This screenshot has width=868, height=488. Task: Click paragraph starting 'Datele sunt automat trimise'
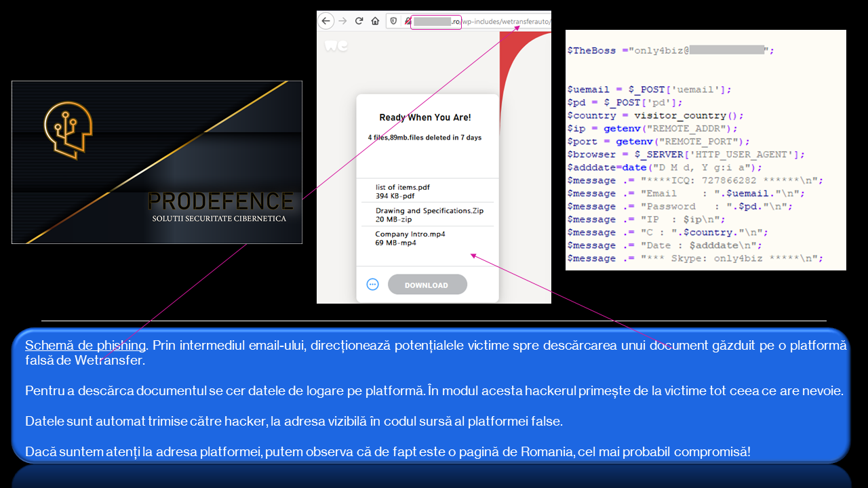pyautogui.click(x=294, y=422)
